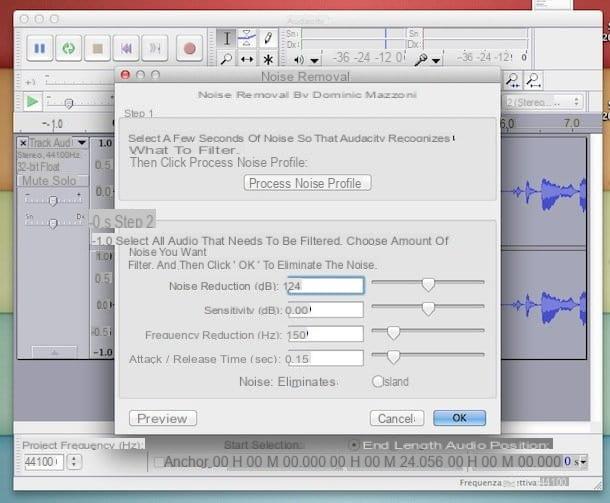
Task: Mute the audio track
Action: [x=35, y=181]
